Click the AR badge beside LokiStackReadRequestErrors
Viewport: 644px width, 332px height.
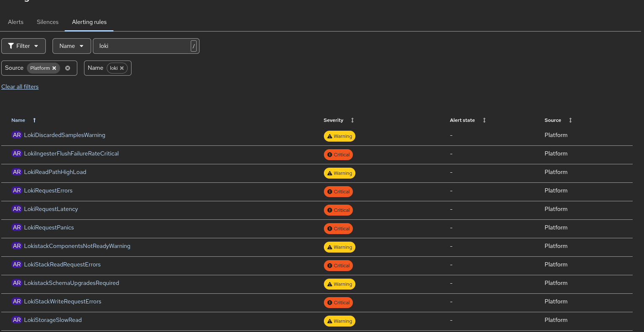(17, 265)
